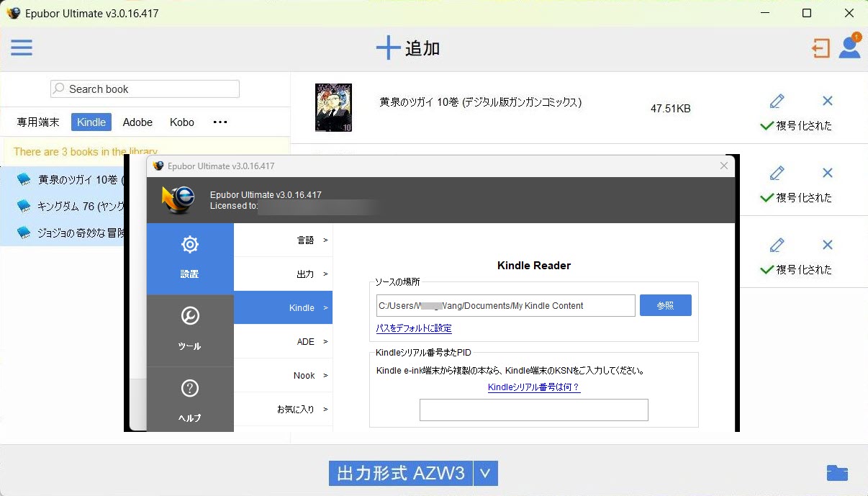
Task: Click the orange login arrow icon
Action: pyautogui.click(x=820, y=48)
